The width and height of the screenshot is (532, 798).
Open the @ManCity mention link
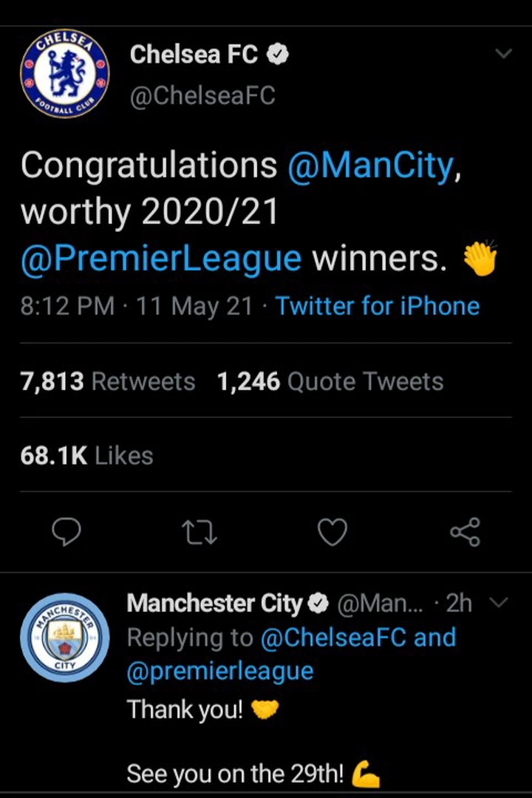[371, 166]
